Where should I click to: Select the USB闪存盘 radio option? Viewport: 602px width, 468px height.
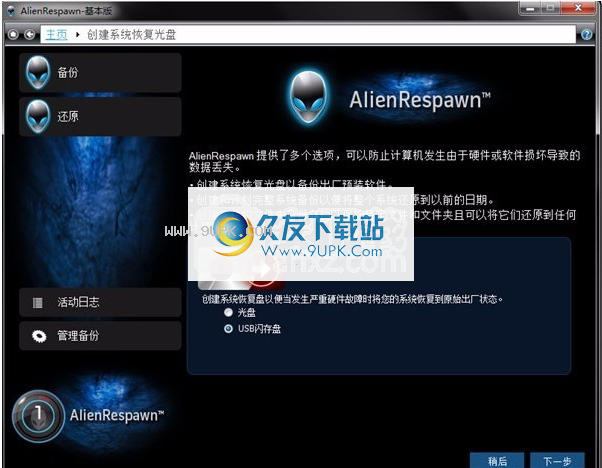(228, 329)
